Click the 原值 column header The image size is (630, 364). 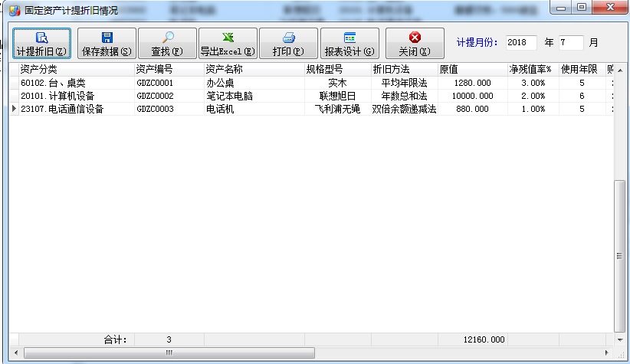(x=473, y=70)
